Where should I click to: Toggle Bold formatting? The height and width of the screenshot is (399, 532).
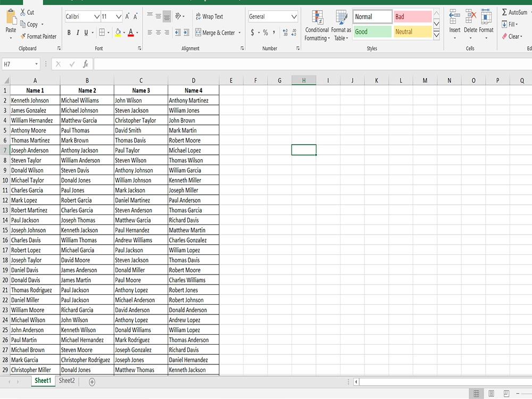point(69,32)
